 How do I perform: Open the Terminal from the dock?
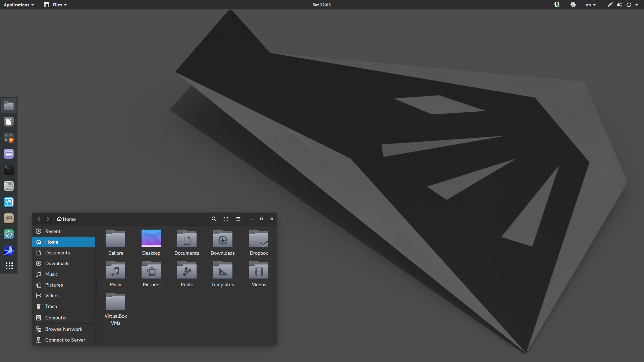[x=9, y=170]
